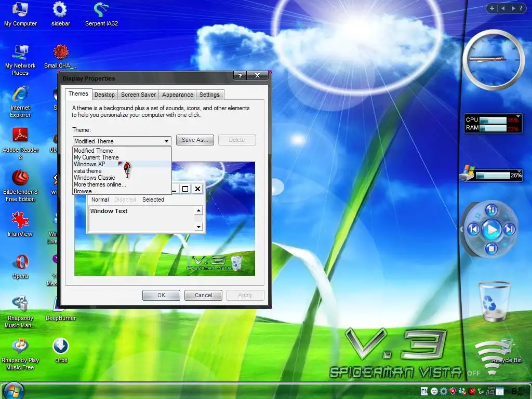Click the gear tray icon
The image size is (532, 399).
click(x=444, y=391)
